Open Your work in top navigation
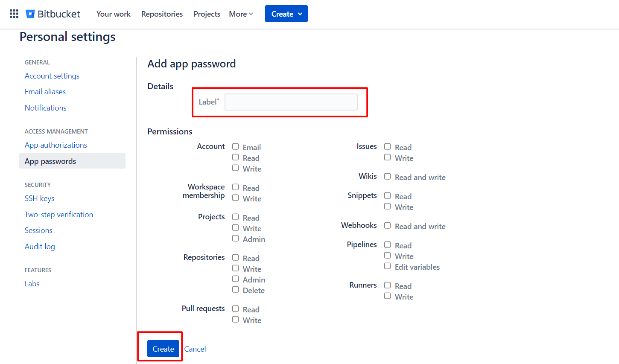The image size is (619, 364). pos(113,14)
